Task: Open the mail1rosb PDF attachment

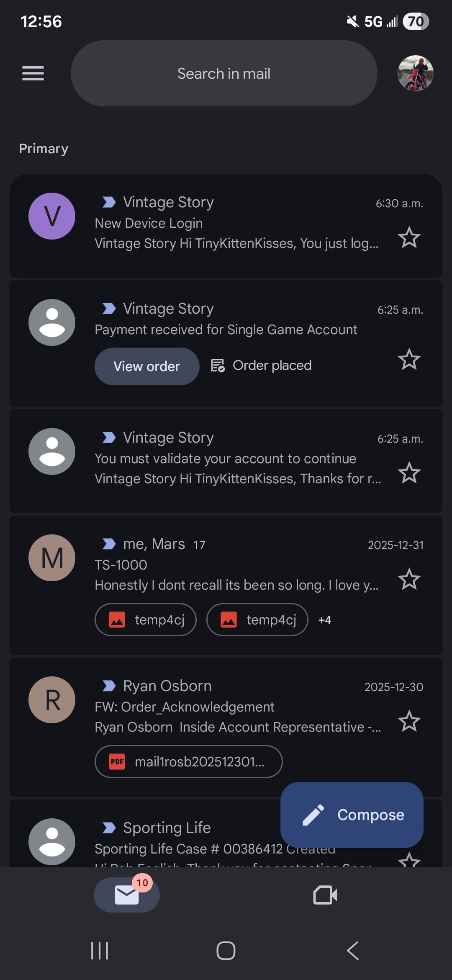Action: point(188,761)
